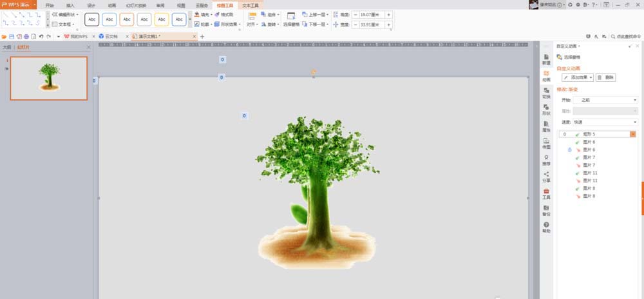Increase the 高度 height with plus
This screenshot has width=644, height=299.
(x=388, y=14)
